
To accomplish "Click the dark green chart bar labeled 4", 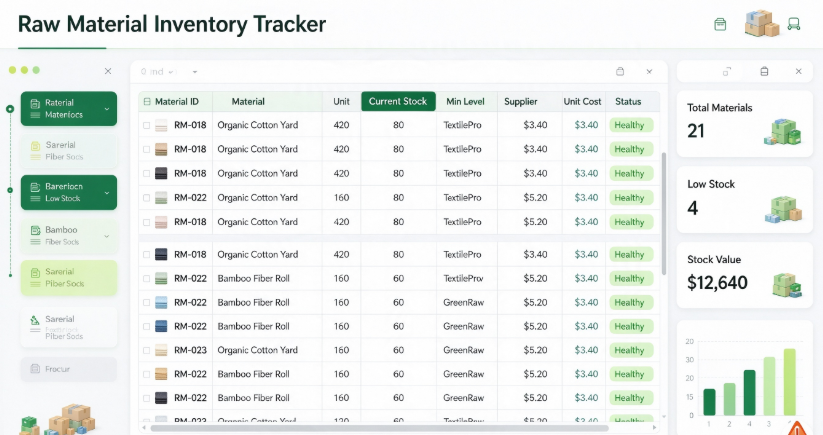I will pos(750,392).
